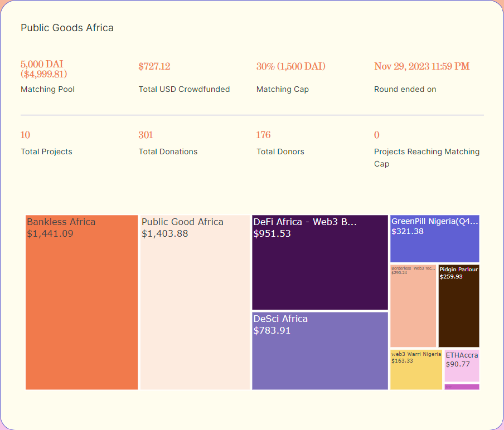This screenshot has width=504, height=430.
Task: Click the dark brown Pidgin Parlour tile
Action: 458,306
